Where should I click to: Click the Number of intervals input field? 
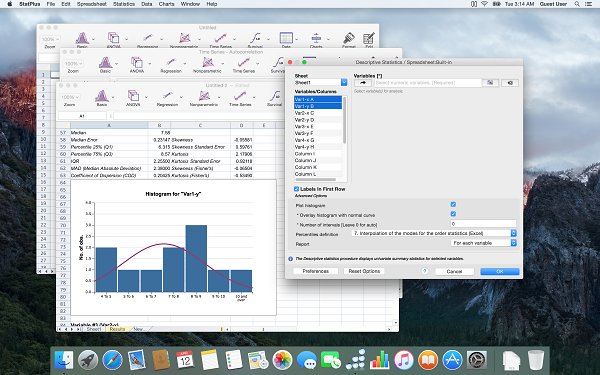[483, 224]
